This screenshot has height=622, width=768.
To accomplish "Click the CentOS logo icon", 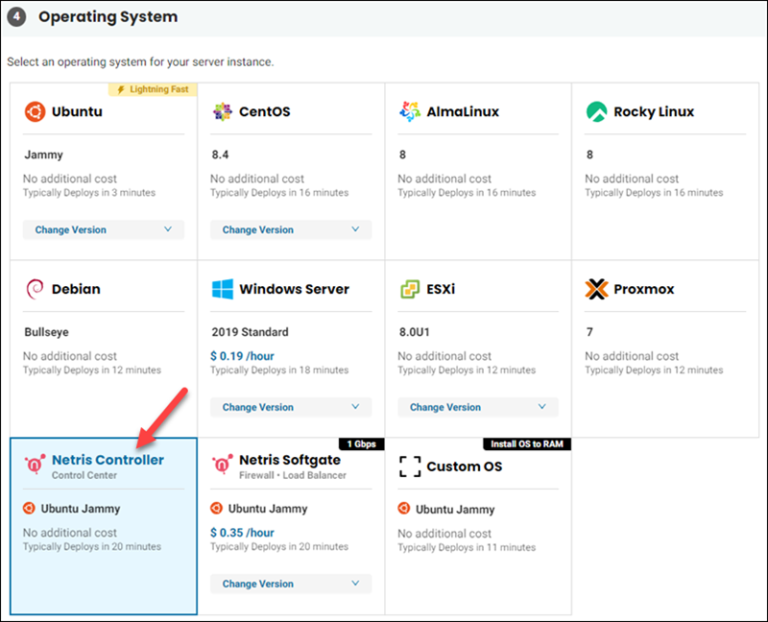I will [222, 112].
